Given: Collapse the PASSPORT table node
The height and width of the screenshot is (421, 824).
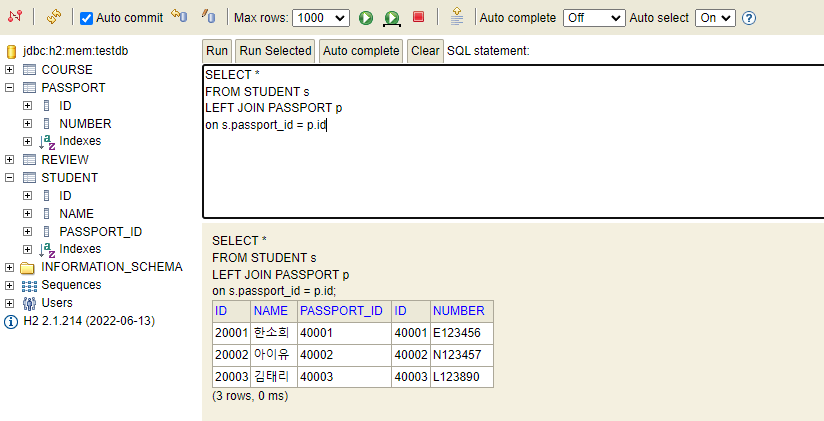Looking at the screenshot, I should 9,88.
